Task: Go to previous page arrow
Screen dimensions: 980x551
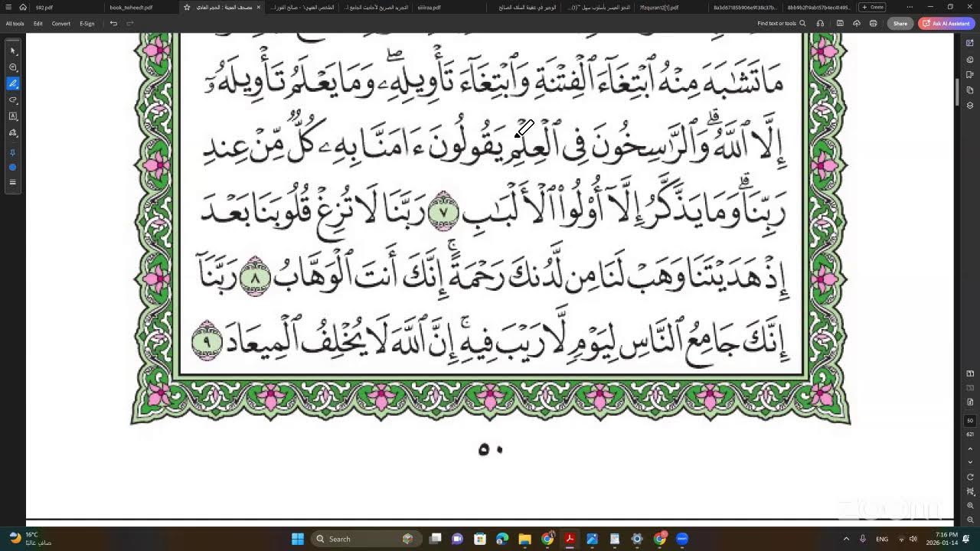Action: click(x=970, y=448)
